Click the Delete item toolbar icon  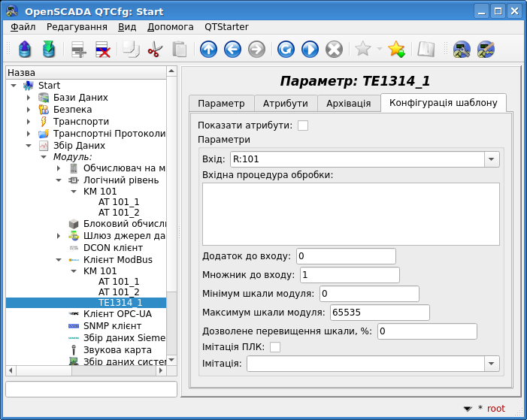(x=103, y=50)
